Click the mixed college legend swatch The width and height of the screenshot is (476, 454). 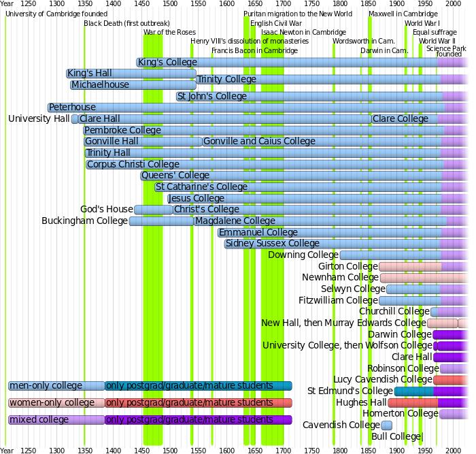click(x=56, y=419)
